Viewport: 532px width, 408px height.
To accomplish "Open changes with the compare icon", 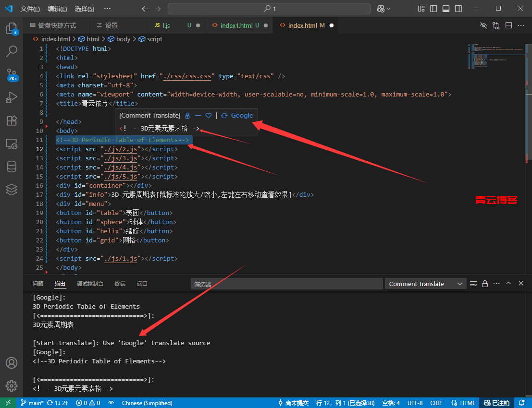I will point(496,25).
